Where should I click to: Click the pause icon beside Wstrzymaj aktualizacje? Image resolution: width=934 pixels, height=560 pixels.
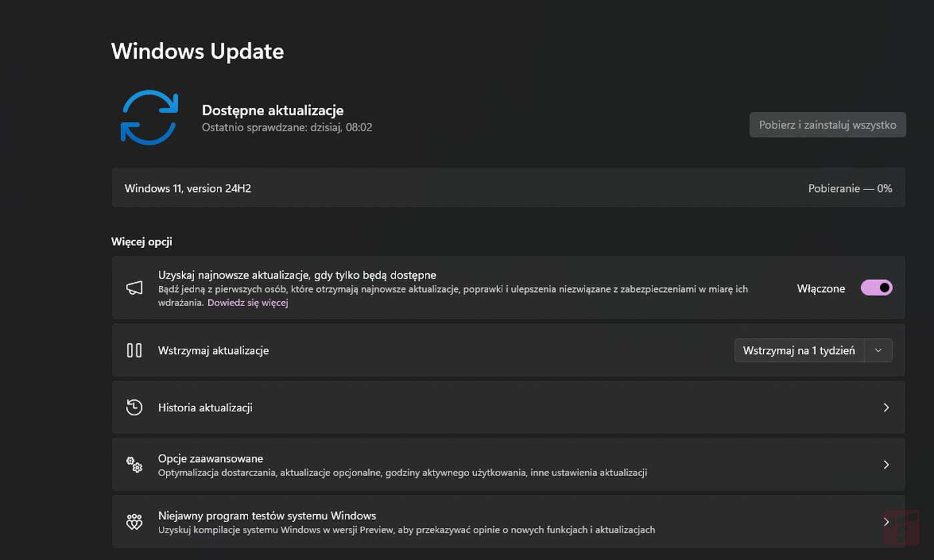tap(133, 350)
